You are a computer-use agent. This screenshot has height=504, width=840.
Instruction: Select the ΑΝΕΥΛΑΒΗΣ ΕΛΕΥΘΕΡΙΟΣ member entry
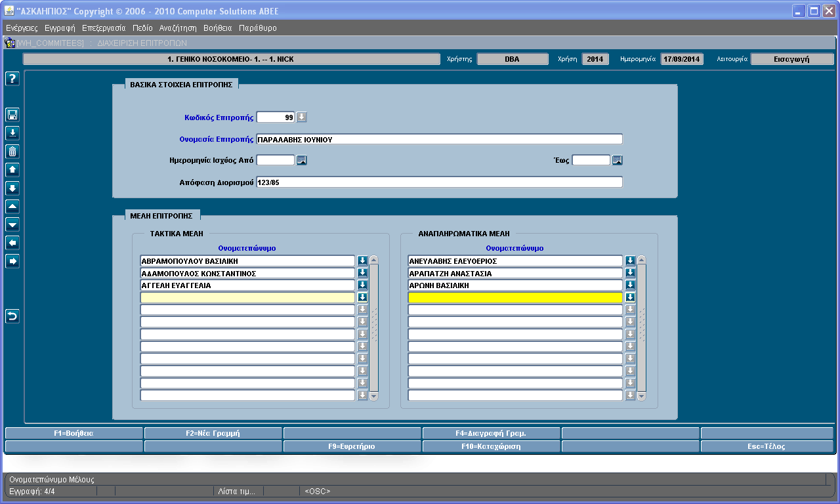515,261
